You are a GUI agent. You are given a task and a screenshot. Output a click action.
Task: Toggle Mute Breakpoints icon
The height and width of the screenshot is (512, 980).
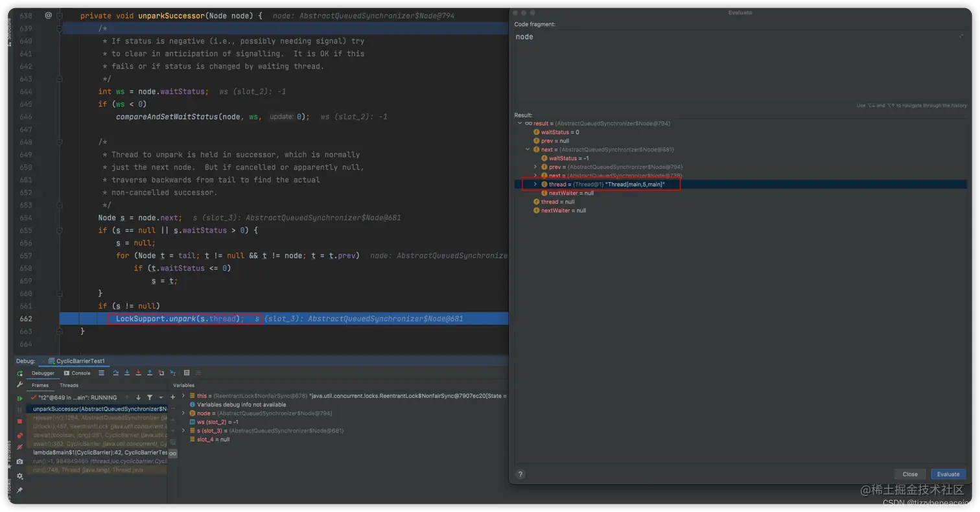click(x=19, y=447)
